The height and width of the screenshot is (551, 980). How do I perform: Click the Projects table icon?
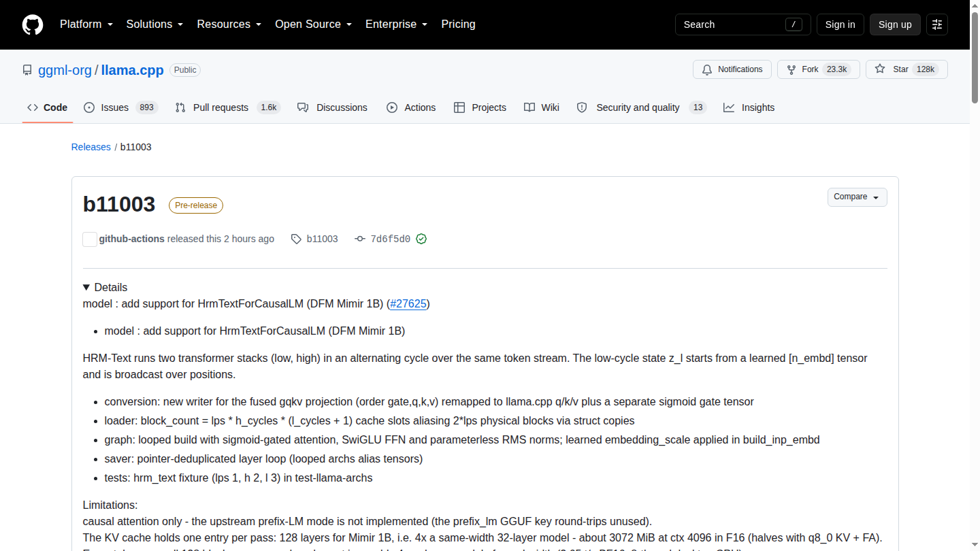[x=459, y=107]
